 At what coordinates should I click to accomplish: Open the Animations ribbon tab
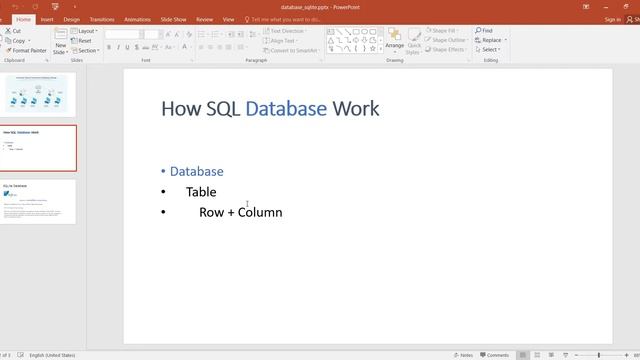click(x=138, y=20)
